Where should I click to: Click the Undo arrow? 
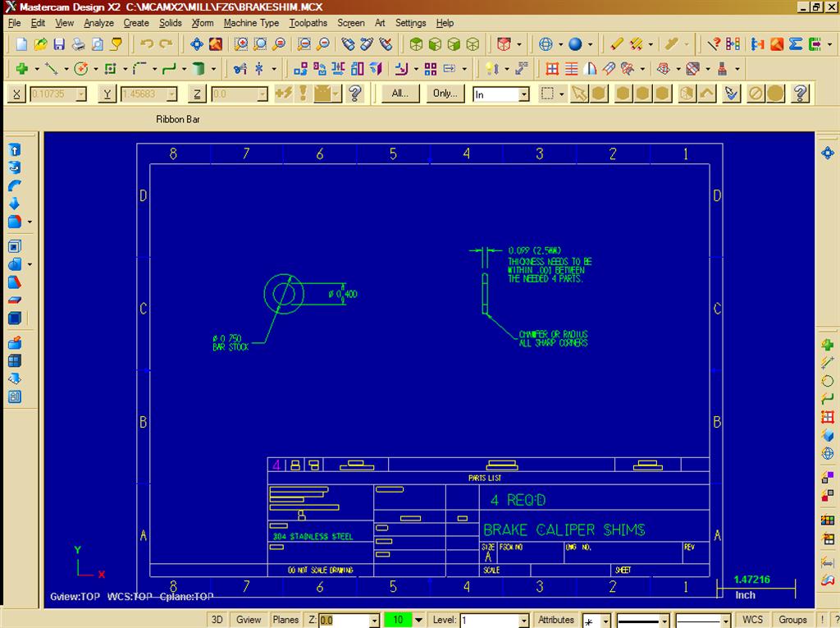147,44
